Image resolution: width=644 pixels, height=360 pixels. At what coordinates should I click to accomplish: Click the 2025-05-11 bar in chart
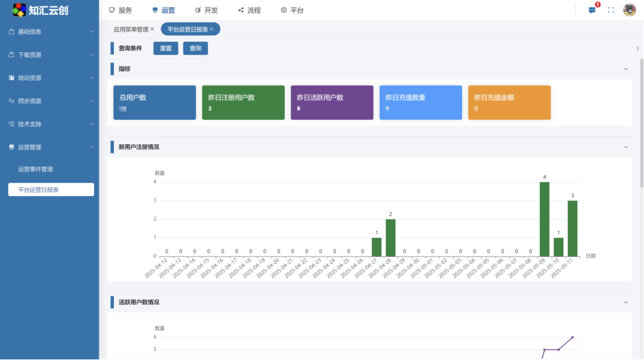(x=573, y=229)
